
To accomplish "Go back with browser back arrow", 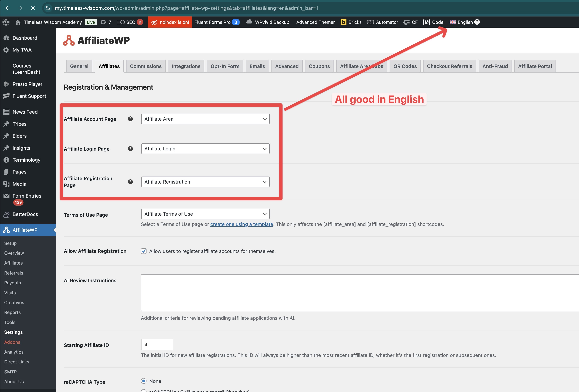I will [8, 8].
